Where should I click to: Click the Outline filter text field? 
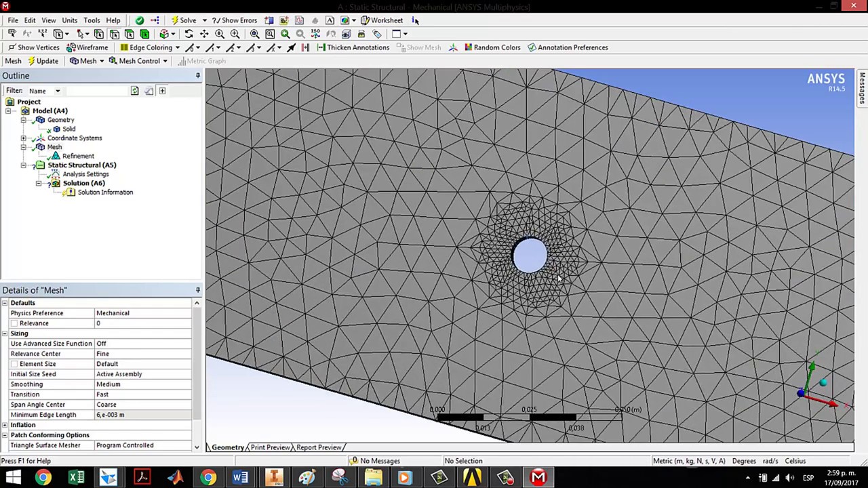tap(97, 91)
